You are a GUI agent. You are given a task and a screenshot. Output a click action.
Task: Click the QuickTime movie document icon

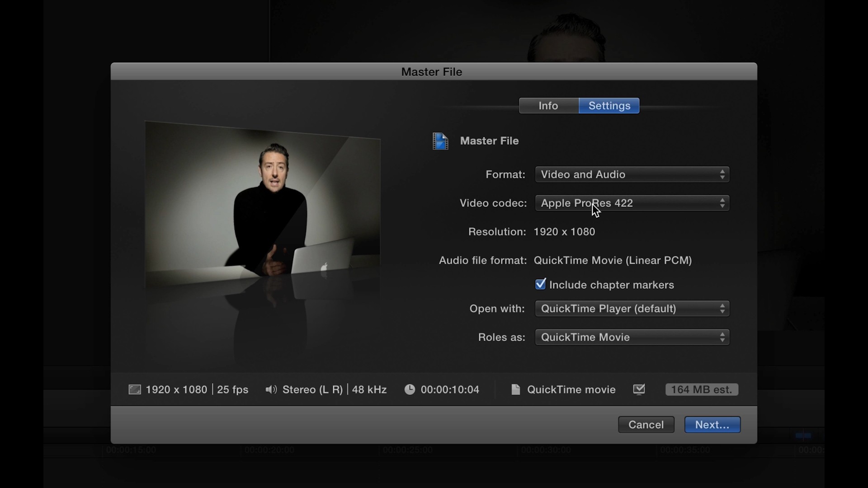(515, 389)
